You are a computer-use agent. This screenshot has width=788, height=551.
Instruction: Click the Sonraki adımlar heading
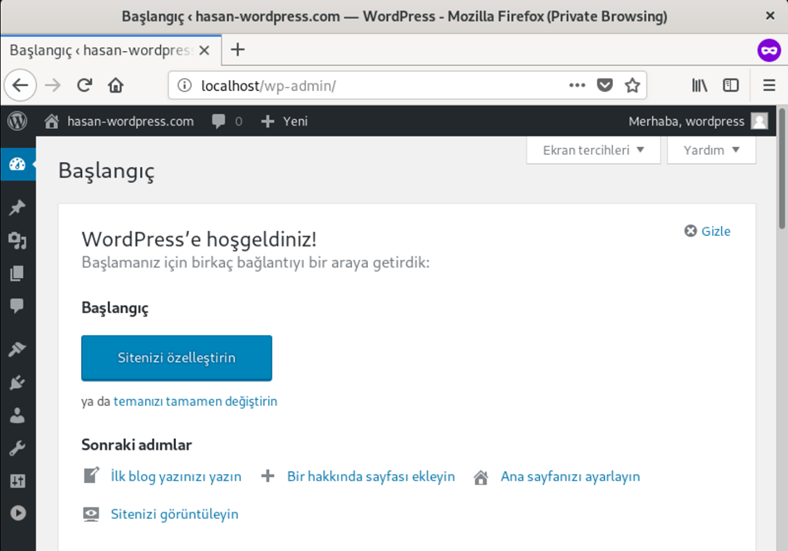tap(137, 445)
